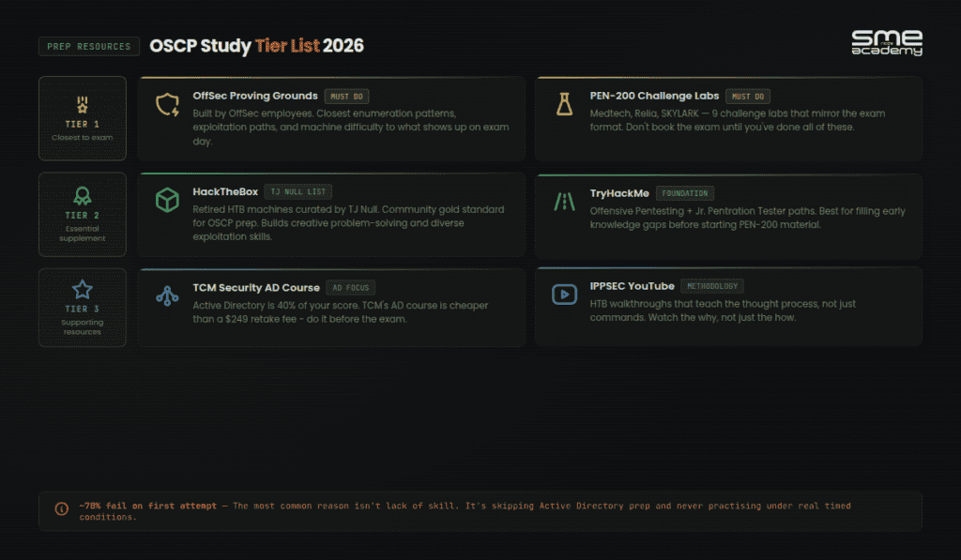Viewport: 961px width, 560px height.
Task: Click the 'Supporting resources' caption
Action: [x=83, y=327]
